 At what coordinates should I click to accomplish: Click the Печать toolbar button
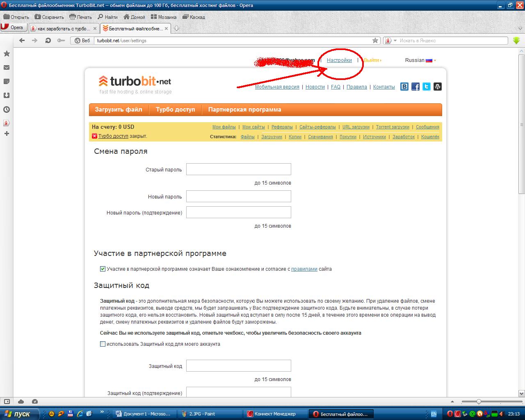(x=81, y=17)
